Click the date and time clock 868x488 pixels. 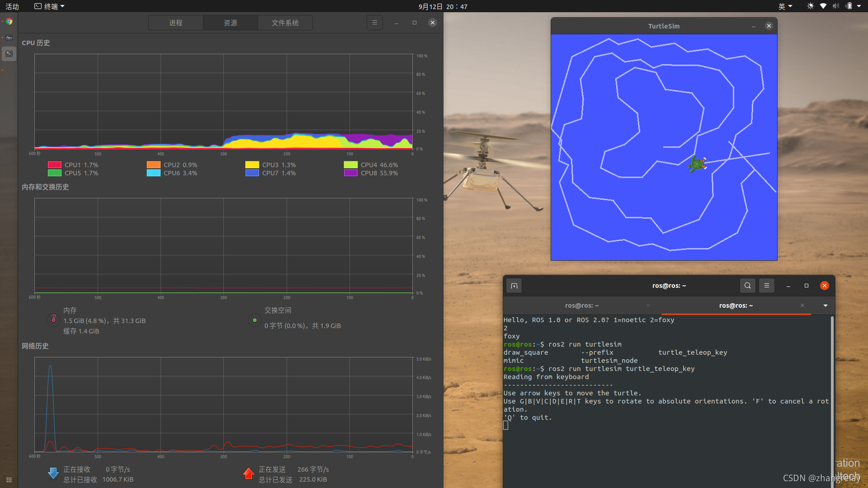443,6
